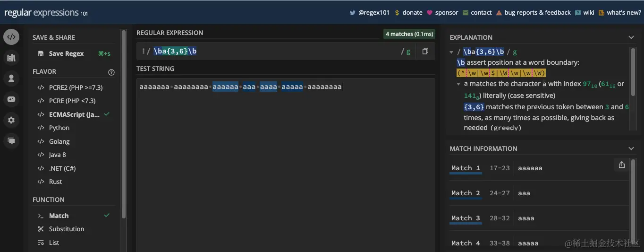Click the donate dollar icon

pos(397,13)
